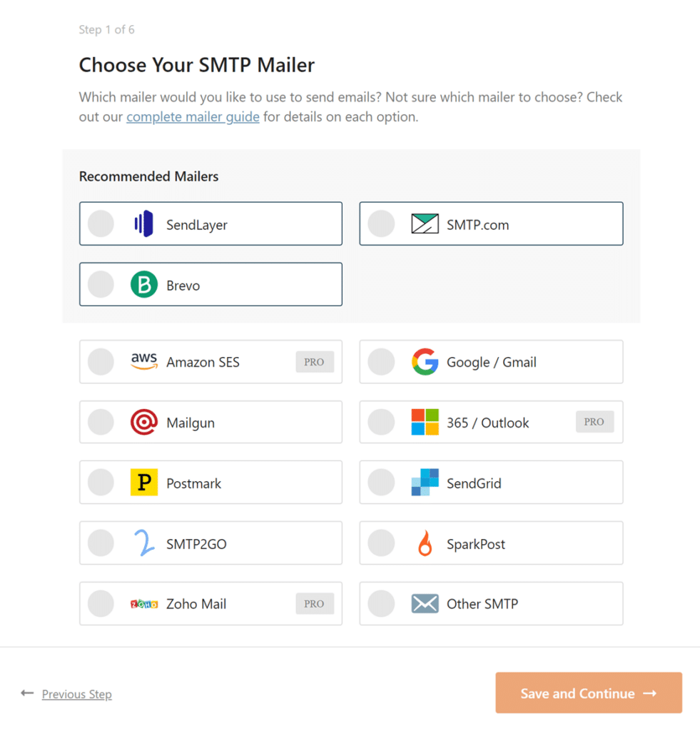Select the Brevo mailer card

tap(210, 284)
